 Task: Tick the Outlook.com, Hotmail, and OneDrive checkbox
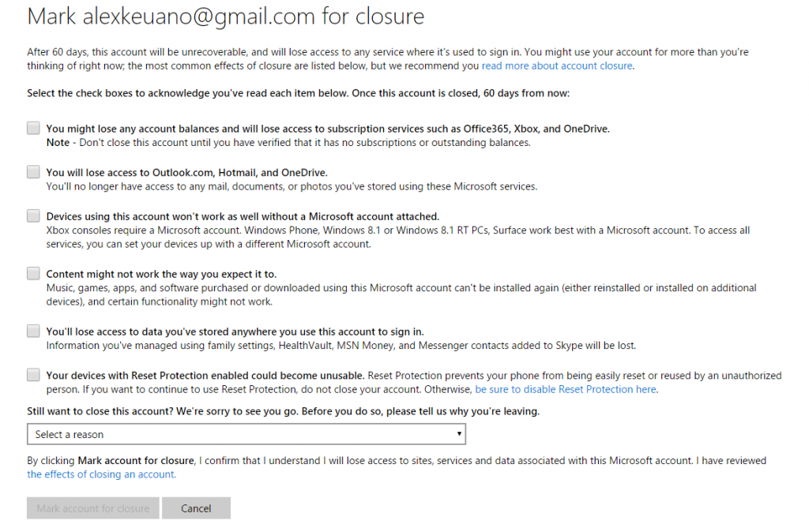pyautogui.click(x=33, y=171)
